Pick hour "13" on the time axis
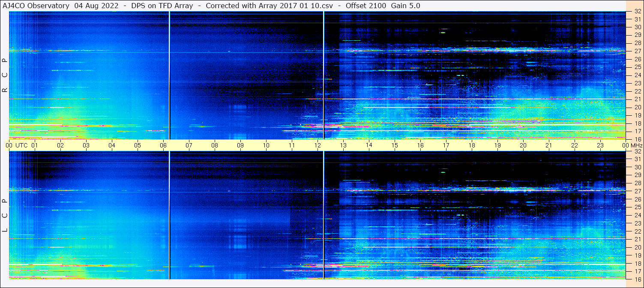Viewport: 644px width, 288px height. 343,145
